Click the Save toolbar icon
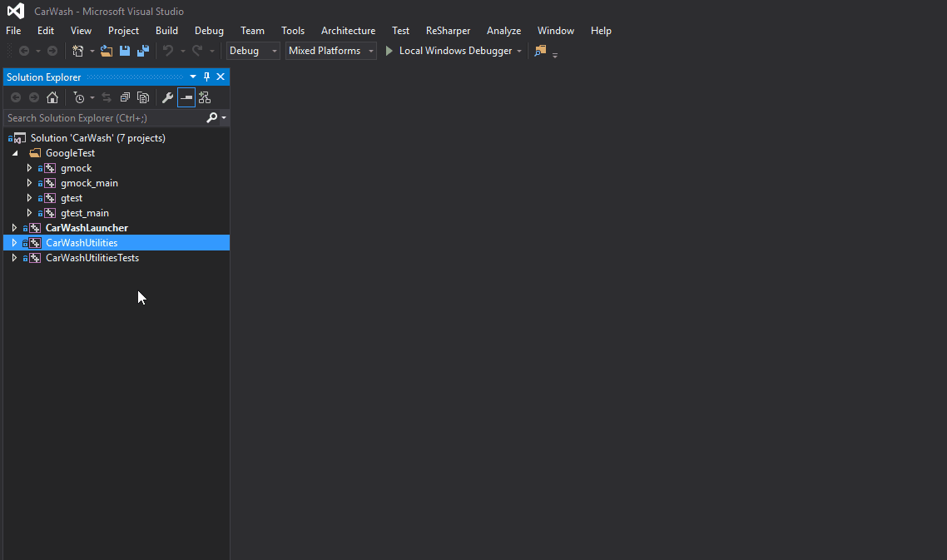The width and height of the screenshot is (947, 560). [125, 51]
